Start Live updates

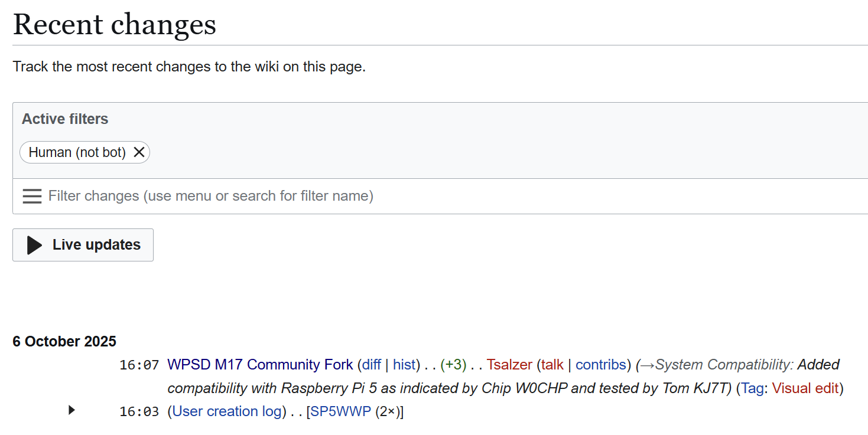[x=83, y=244]
